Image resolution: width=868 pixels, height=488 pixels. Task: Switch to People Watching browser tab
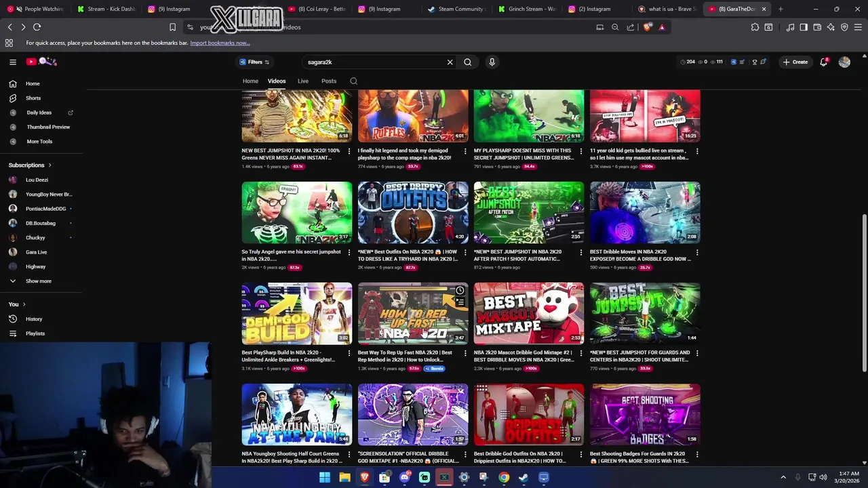tap(37, 9)
